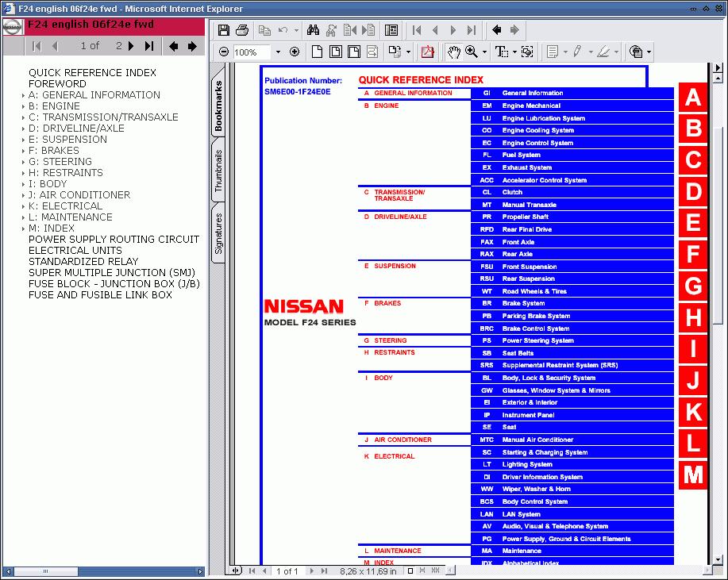Open the Rotate View dropdown arrow
The height and width of the screenshot is (580, 728).
pos(409,52)
